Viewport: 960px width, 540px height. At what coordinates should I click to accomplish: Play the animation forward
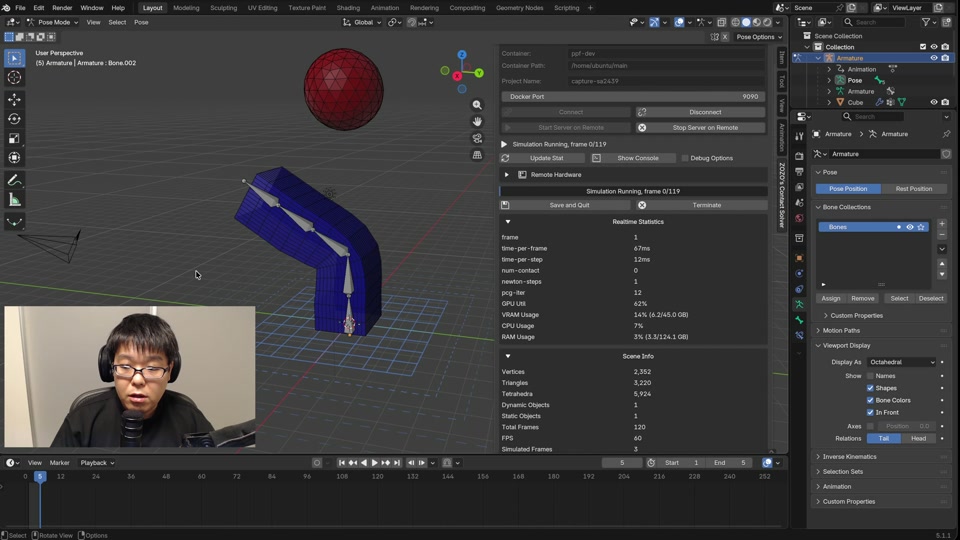375,463
